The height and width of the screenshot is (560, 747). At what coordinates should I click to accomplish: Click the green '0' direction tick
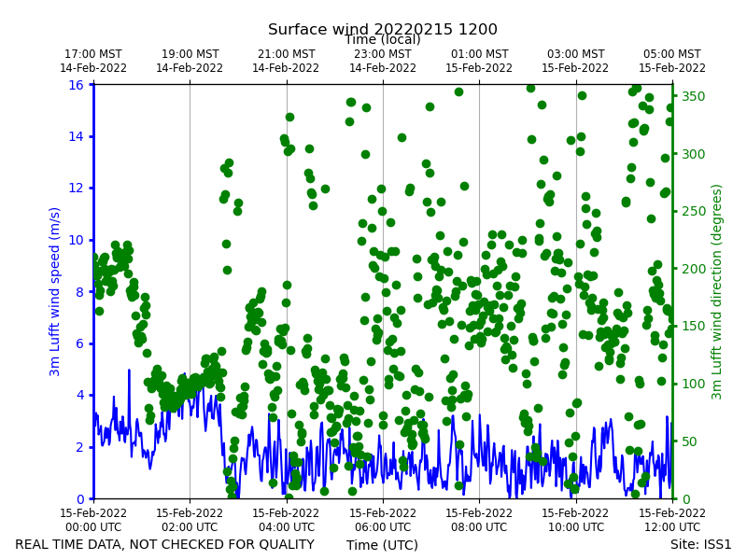[x=686, y=499]
